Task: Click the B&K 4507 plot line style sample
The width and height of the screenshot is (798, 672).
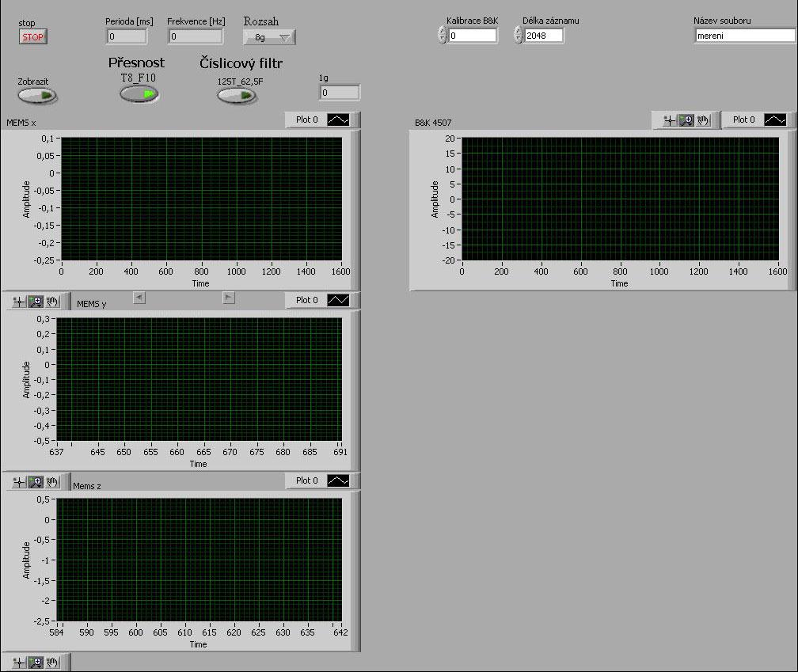Action: point(775,120)
